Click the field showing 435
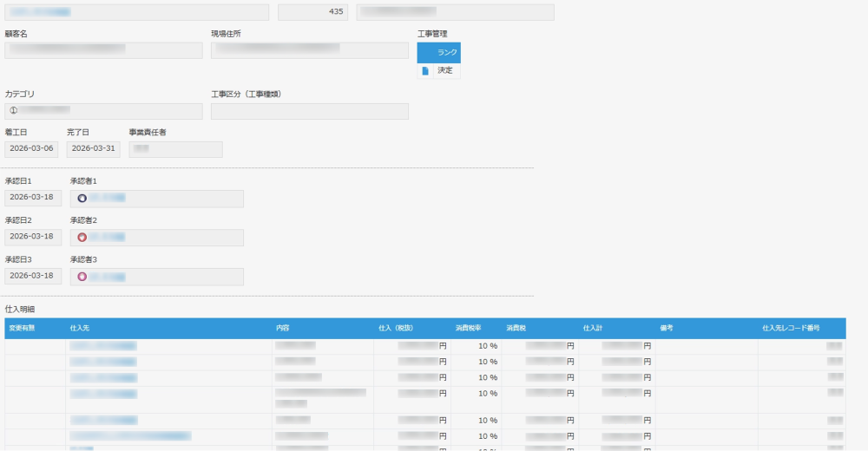868x451 pixels. pyautogui.click(x=312, y=12)
